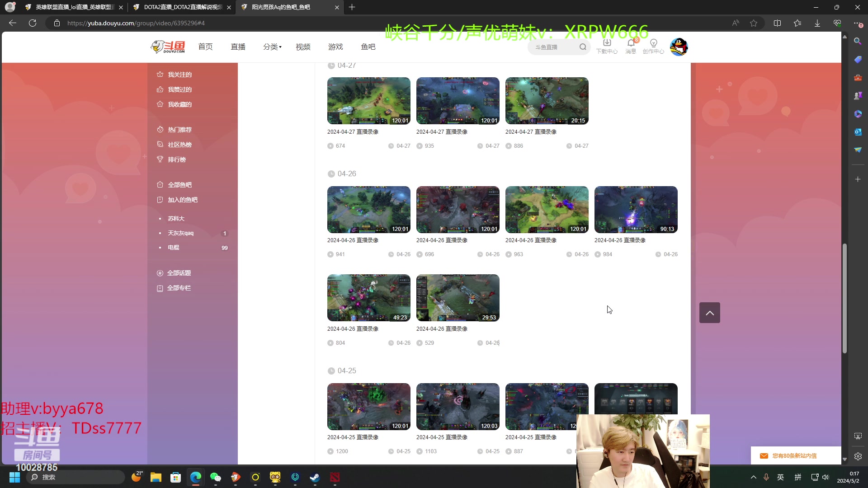Close the DOTA2直播 browser tab
868x488 pixels.
pyautogui.click(x=229, y=7)
